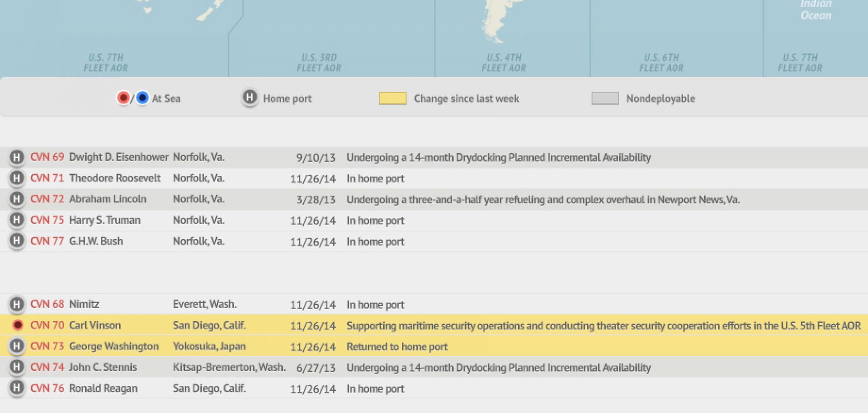
Task: Select the CVN 77 hull number
Action: [x=47, y=241]
